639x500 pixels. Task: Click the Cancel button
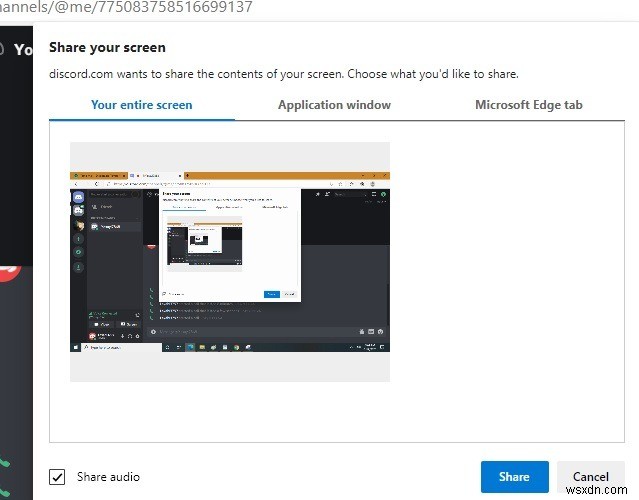tap(591, 477)
